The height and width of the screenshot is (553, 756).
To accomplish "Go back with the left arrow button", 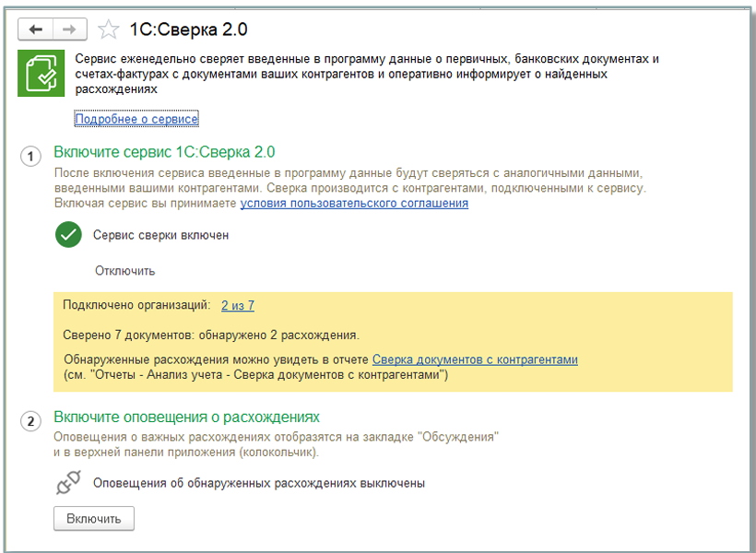I will (x=35, y=29).
